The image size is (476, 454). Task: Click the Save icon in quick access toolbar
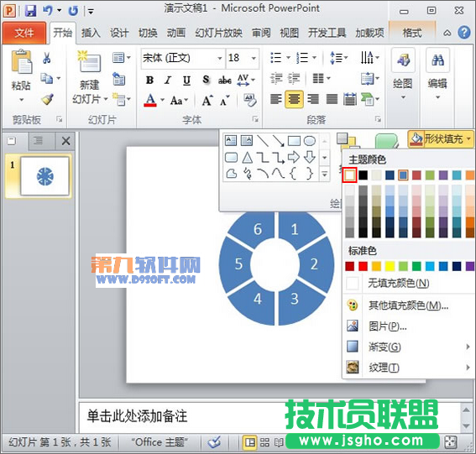coord(30,11)
